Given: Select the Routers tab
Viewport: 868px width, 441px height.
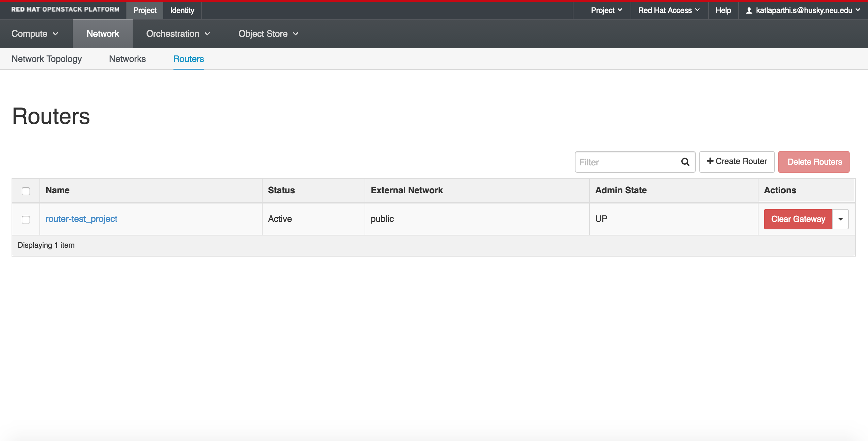Looking at the screenshot, I should click(x=188, y=59).
